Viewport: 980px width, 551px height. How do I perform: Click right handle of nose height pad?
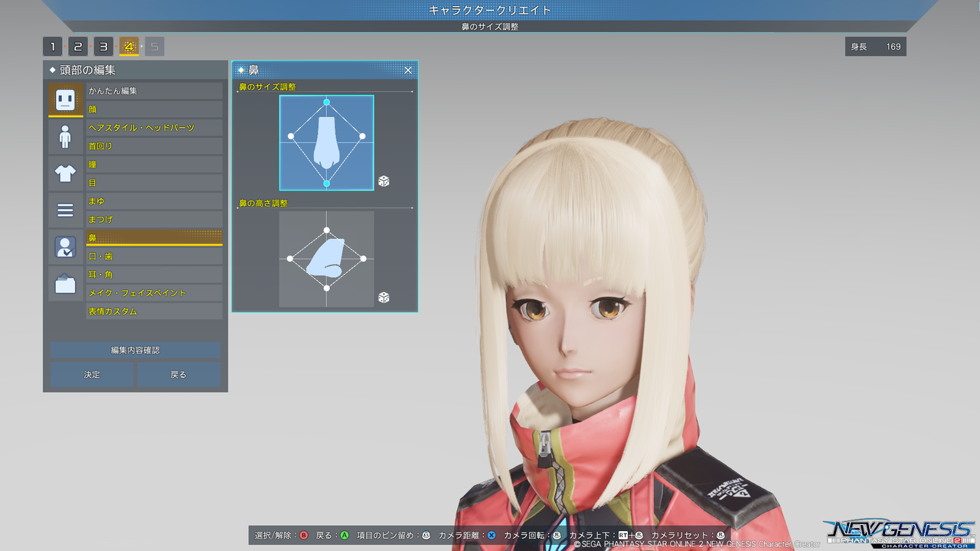pos(364,259)
